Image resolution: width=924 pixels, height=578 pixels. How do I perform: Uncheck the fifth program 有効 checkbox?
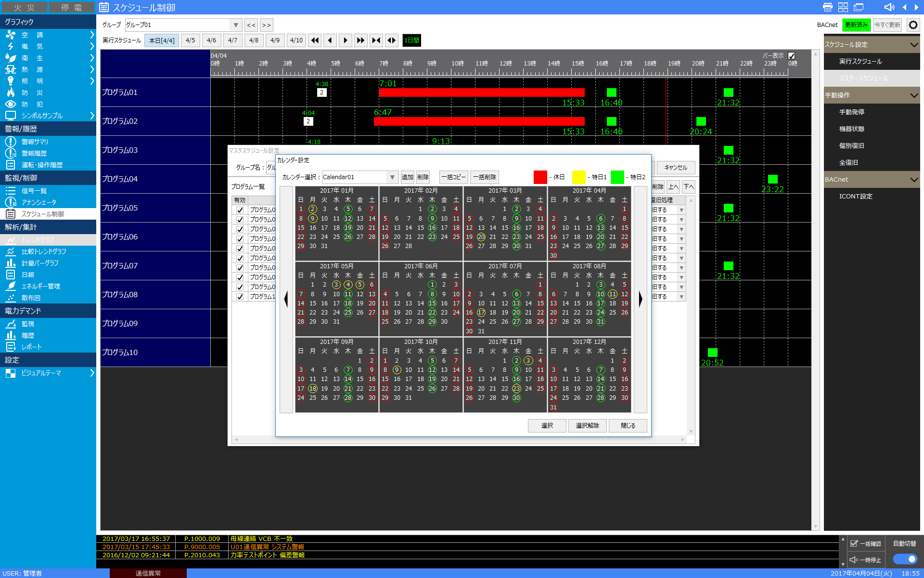[x=240, y=249]
